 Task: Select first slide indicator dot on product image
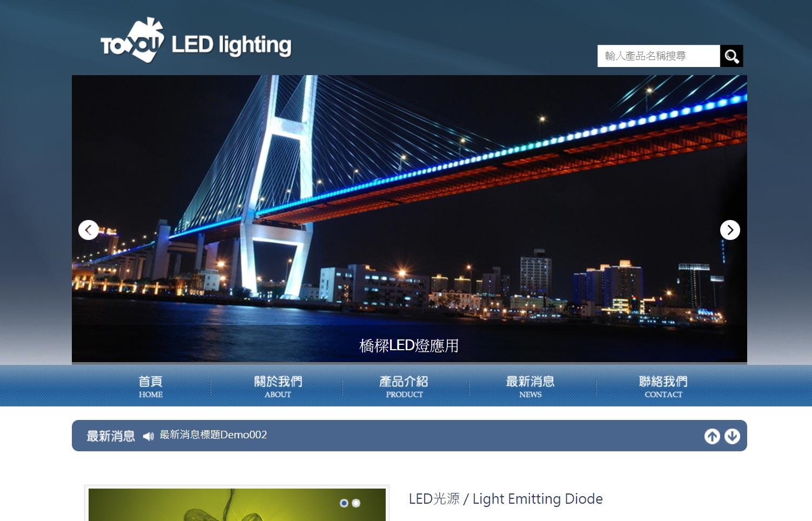coord(344,503)
